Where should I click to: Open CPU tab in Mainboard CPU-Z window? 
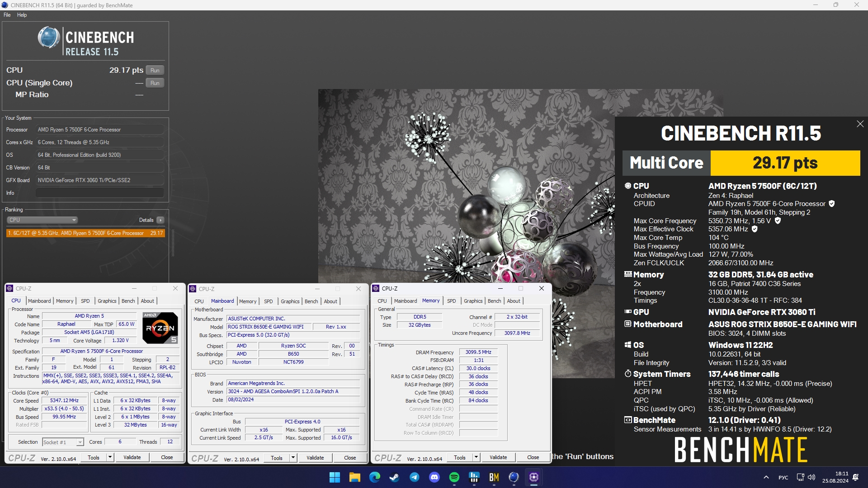click(199, 301)
